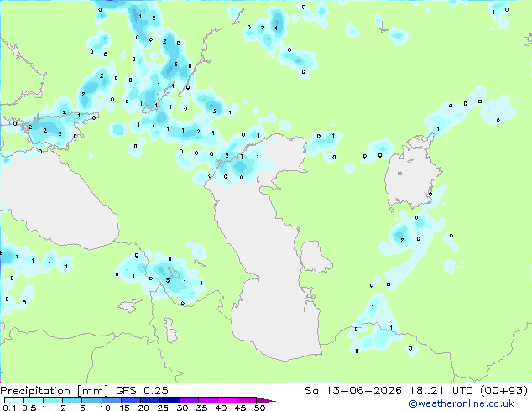Click the legend swatch between 0.5 and 1
Viewport: 532px width, 411px height.
pyautogui.click(x=34, y=400)
